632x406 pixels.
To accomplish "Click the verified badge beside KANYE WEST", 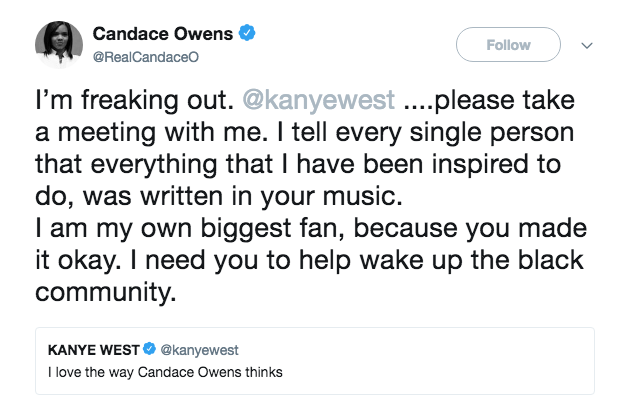I will [149, 350].
